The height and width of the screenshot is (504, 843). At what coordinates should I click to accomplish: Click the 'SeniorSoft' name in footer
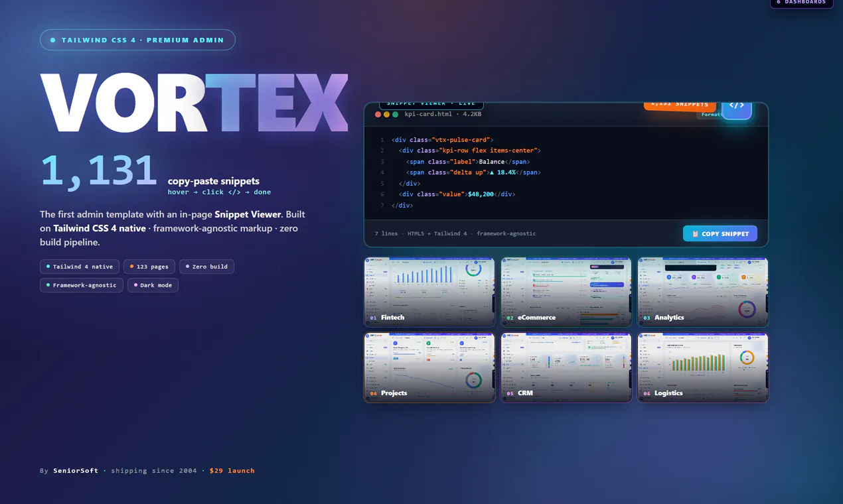click(x=76, y=471)
